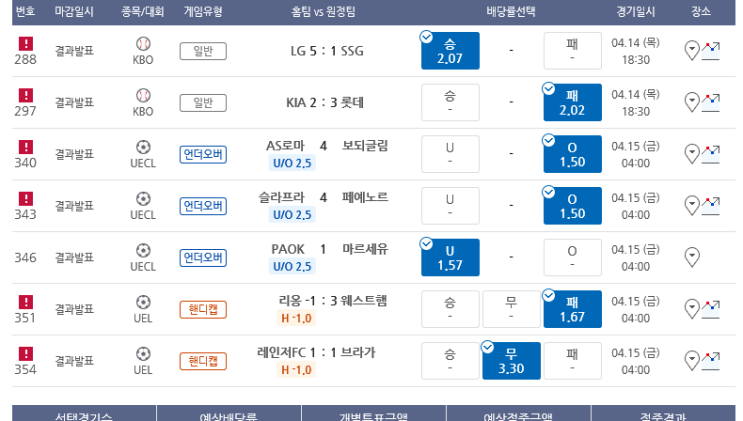The width and height of the screenshot is (743, 421).
Task: Click the 배당률선택 column header
Action: pyautogui.click(x=510, y=12)
